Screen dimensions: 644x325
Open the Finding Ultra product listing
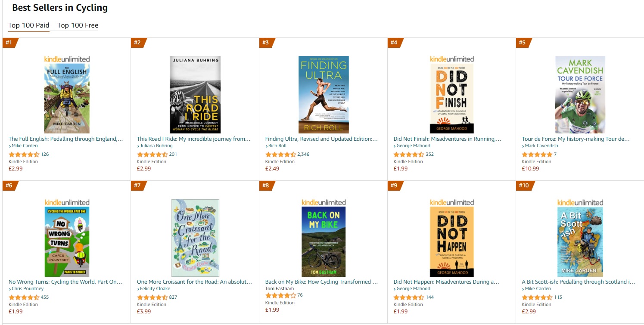(x=323, y=139)
